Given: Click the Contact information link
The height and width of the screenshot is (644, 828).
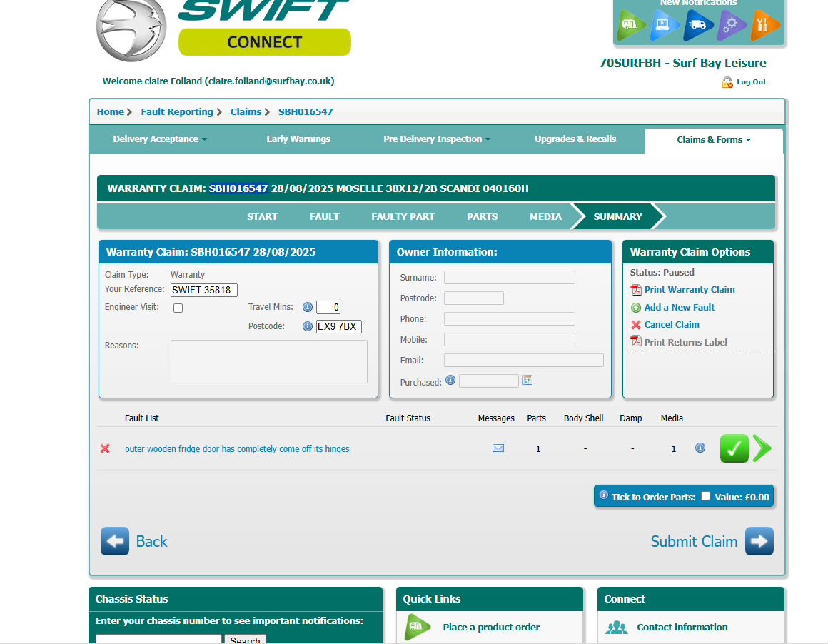Looking at the screenshot, I should 682,627.
